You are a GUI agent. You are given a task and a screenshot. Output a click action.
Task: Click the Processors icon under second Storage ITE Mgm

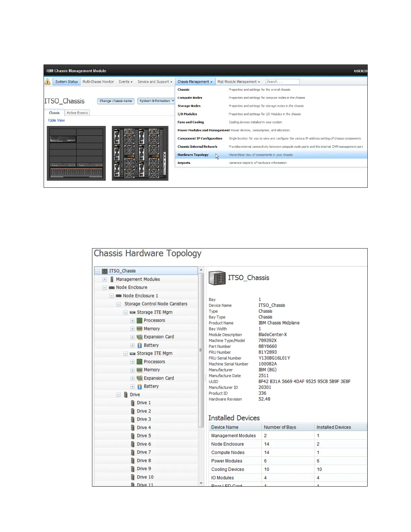point(139,362)
